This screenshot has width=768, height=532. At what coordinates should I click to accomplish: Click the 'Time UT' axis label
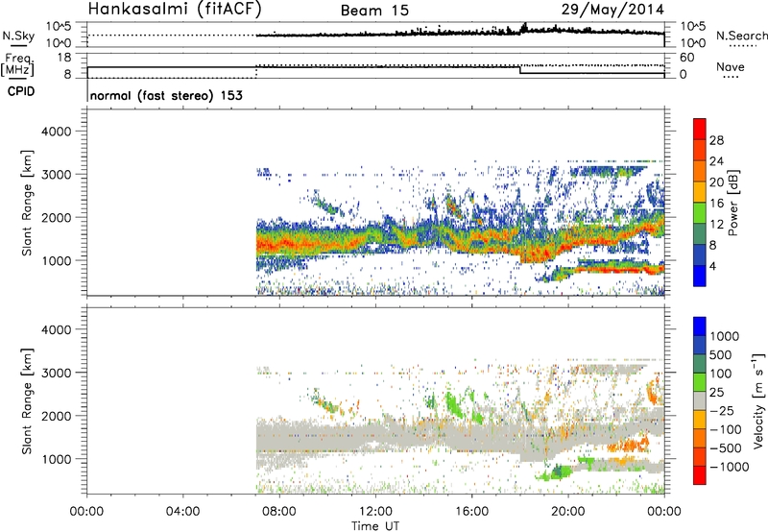(x=375, y=526)
